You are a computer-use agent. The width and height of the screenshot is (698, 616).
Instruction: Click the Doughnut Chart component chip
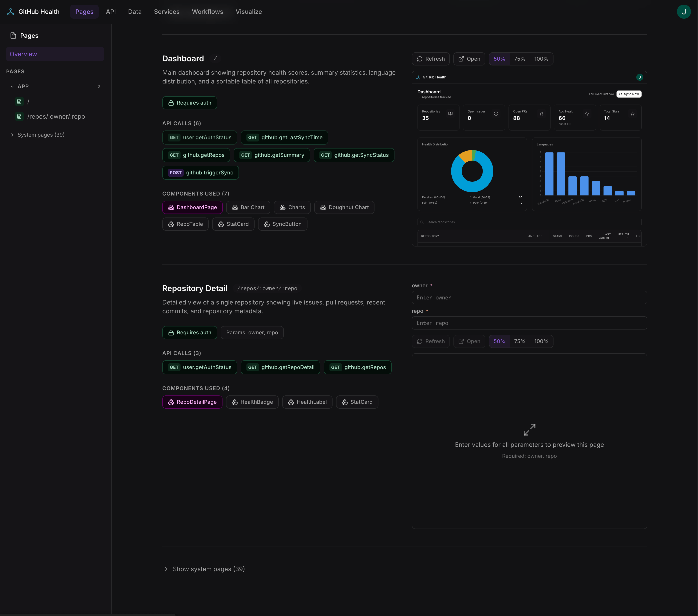click(344, 207)
